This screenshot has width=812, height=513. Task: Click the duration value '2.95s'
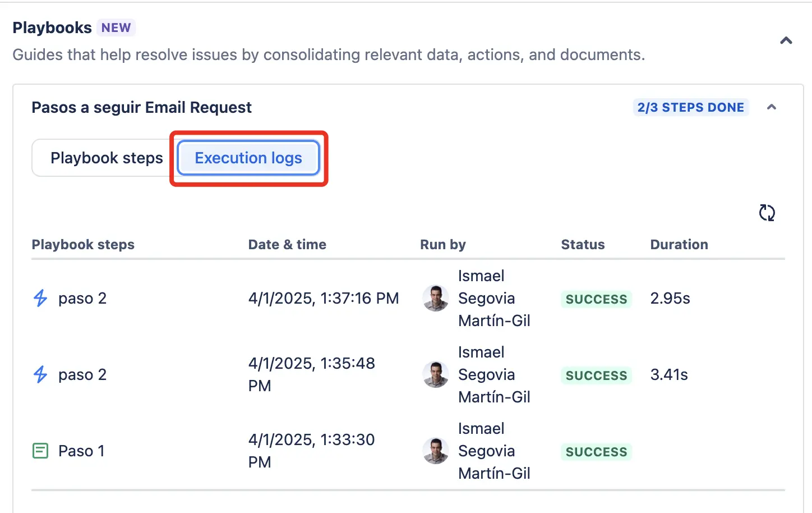click(x=670, y=298)
